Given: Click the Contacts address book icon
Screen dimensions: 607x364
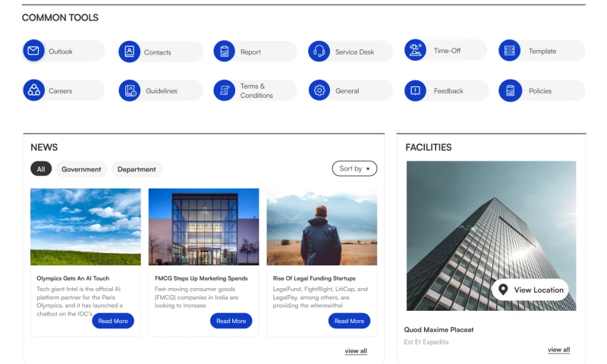Looking at the screenshot, I should coord(129,52).
